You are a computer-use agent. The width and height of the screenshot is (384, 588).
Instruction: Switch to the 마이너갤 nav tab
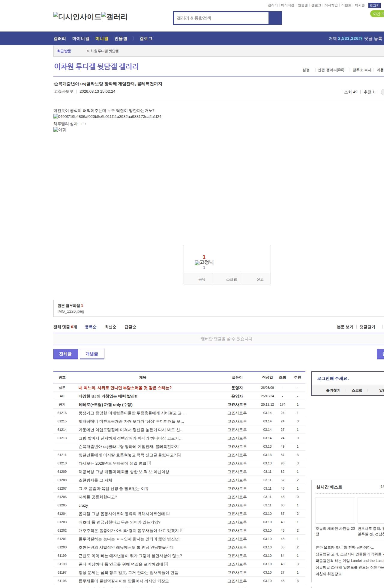[81, 39]
